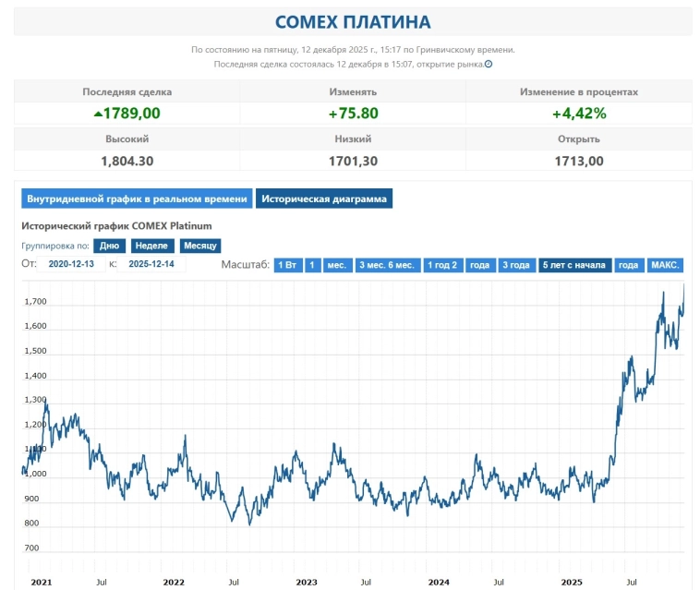Click the 'Низкий' header cell

coord(353,138)
